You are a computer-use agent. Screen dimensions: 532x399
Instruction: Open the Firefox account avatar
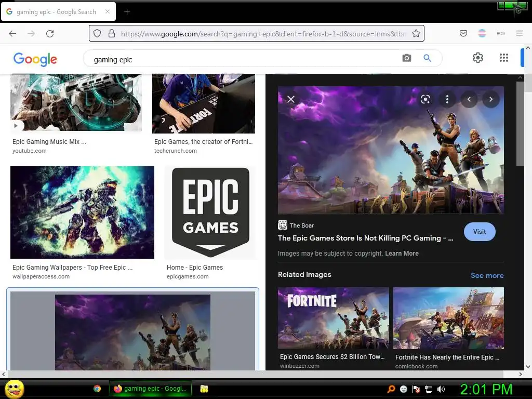click(x=482, y=33)
